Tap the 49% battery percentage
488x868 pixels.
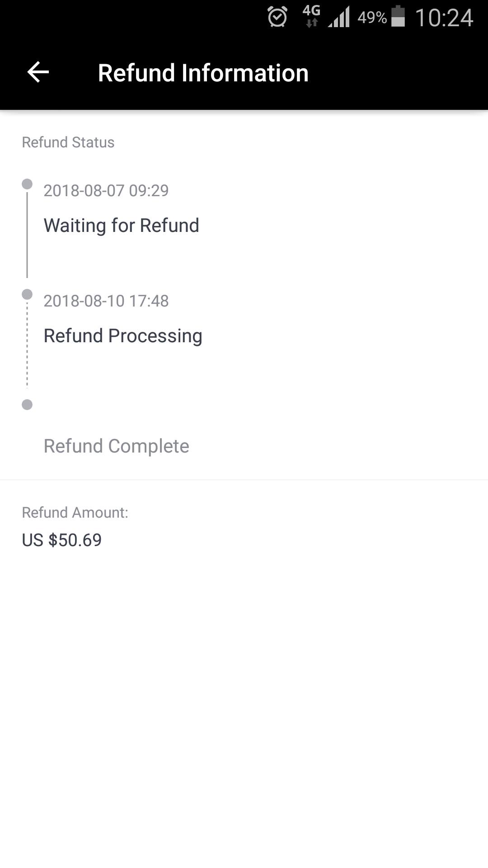pyautogui.click(x=372, y=18)
